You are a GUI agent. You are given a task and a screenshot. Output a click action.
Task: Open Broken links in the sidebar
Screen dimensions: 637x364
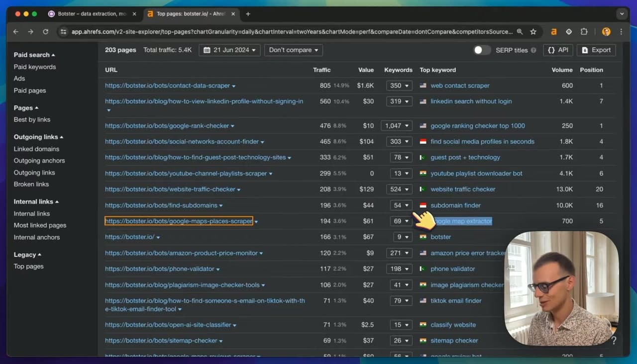31,184
